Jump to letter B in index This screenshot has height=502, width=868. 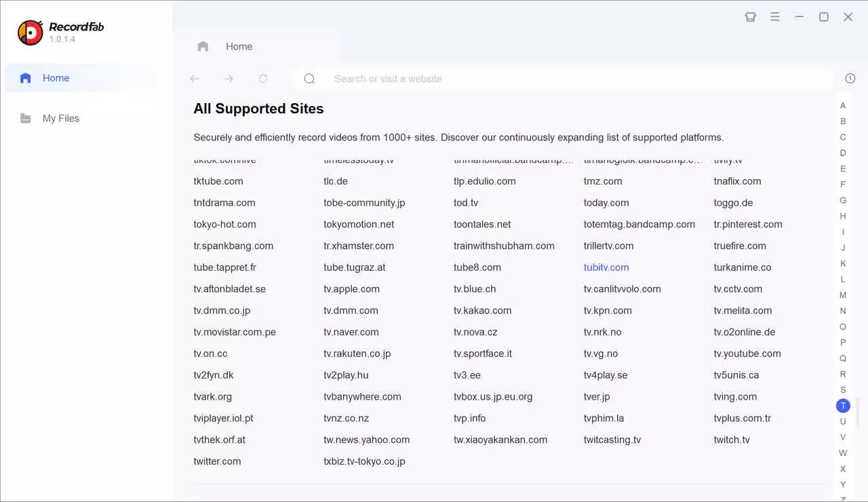coord(843,121)
